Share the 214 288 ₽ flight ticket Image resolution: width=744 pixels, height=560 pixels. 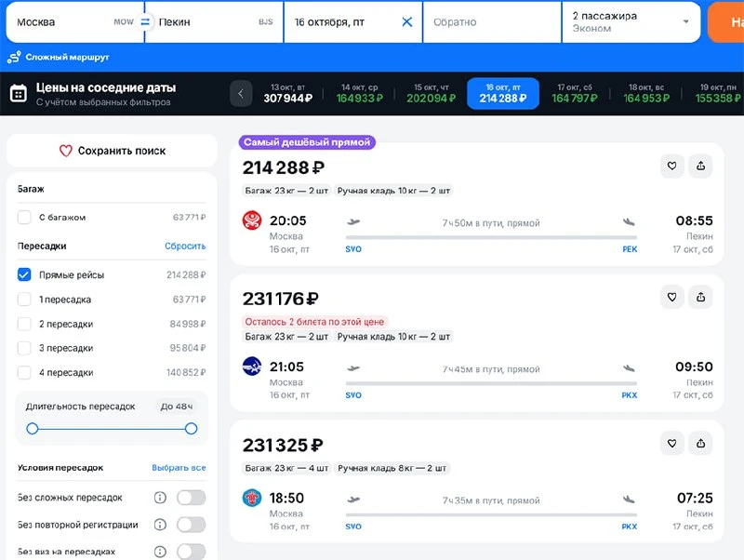[700, 167]
